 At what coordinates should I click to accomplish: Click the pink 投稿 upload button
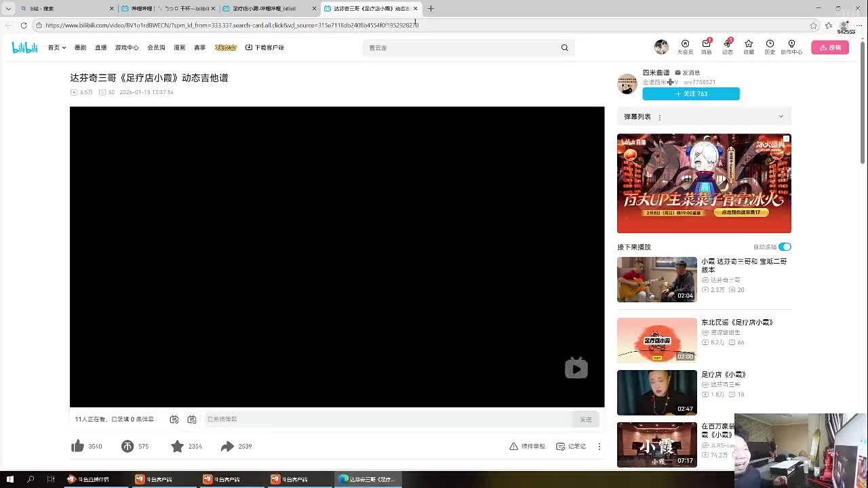[x=830, y=47]
